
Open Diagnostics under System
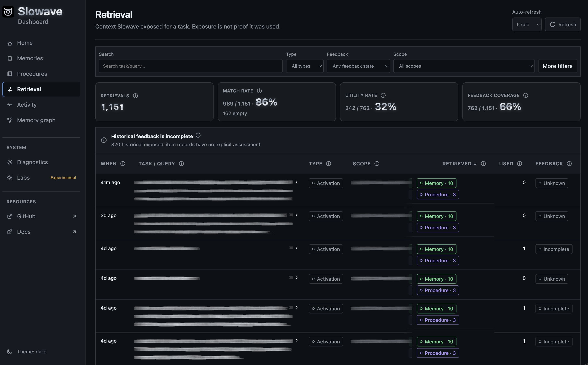41,162
